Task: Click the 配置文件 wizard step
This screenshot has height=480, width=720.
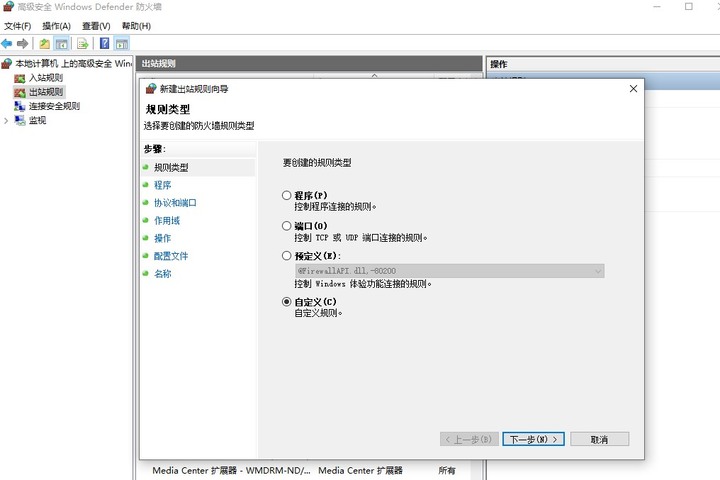Action: click(171, 256)
